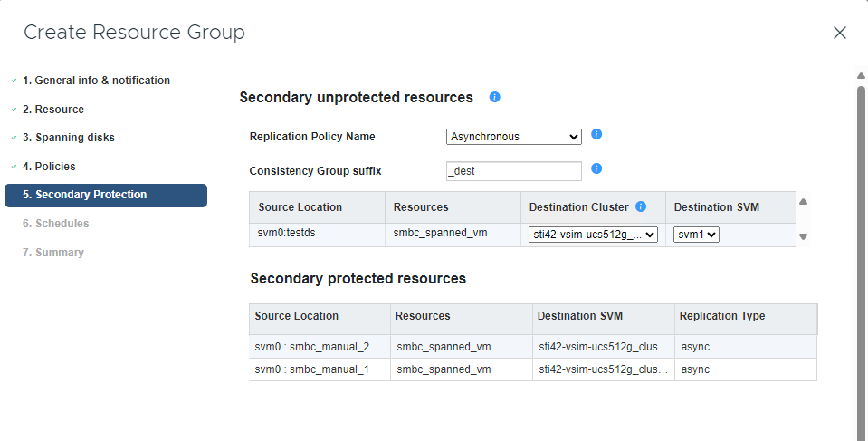Open Destination SVM dropdown showing svm1
This screenshot has height=441, width=868.
[x=696, y=235]
